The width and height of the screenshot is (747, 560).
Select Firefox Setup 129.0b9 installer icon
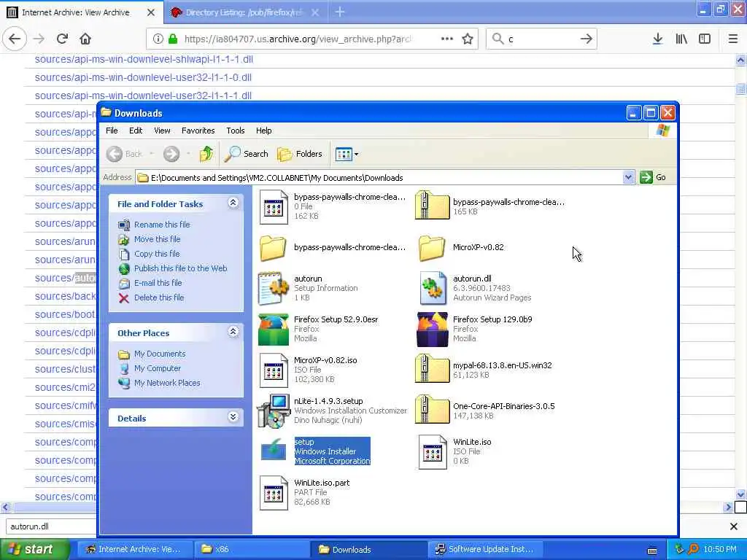click(x=433, y=329)
